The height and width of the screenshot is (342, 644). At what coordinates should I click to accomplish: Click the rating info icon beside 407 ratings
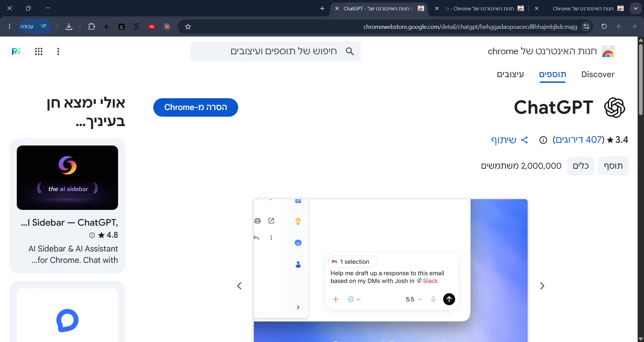click(543, 140)
